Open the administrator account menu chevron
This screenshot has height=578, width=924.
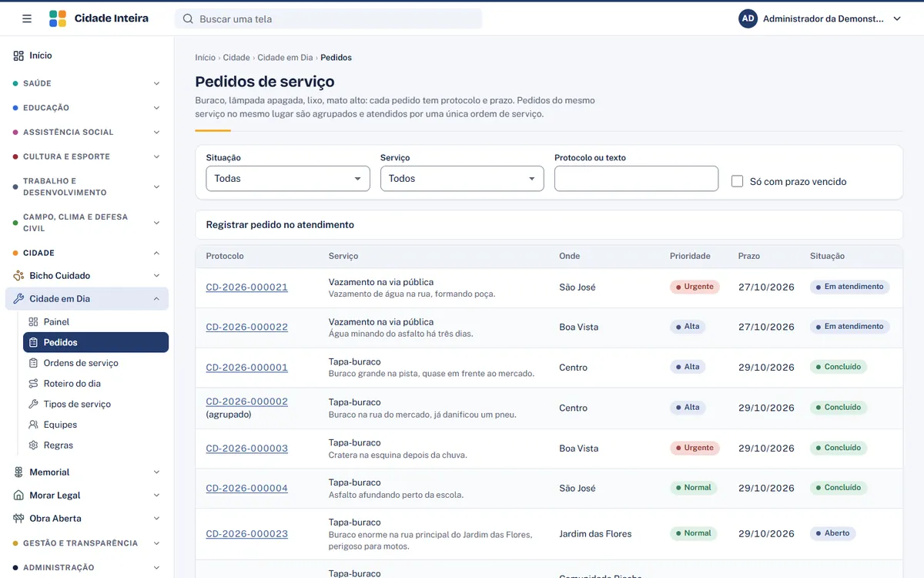897,19
